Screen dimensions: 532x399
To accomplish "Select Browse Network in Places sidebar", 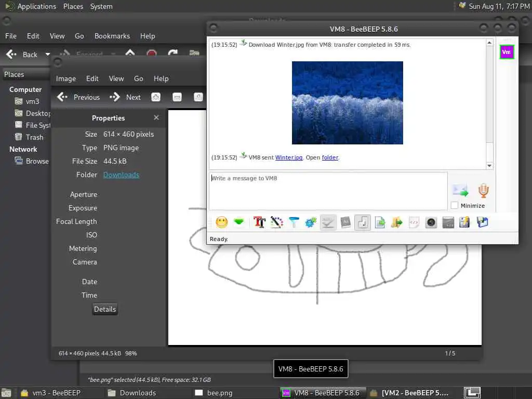I will [32, 161].
